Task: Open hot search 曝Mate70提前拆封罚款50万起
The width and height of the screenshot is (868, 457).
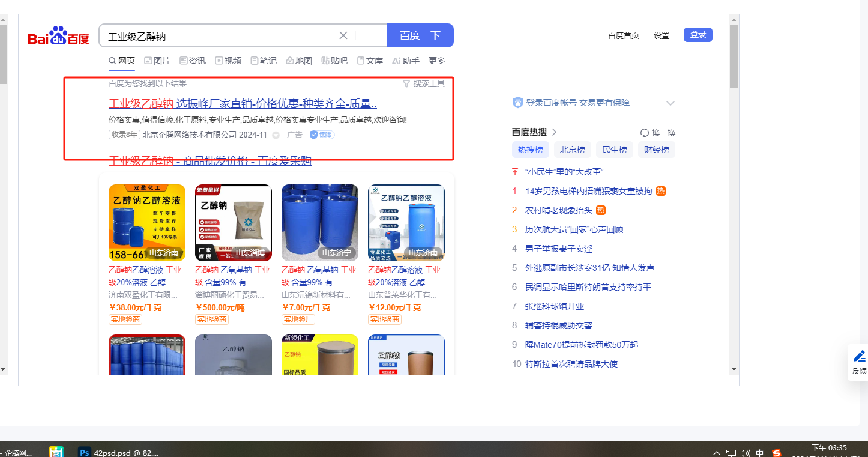Action: (582, 345)
